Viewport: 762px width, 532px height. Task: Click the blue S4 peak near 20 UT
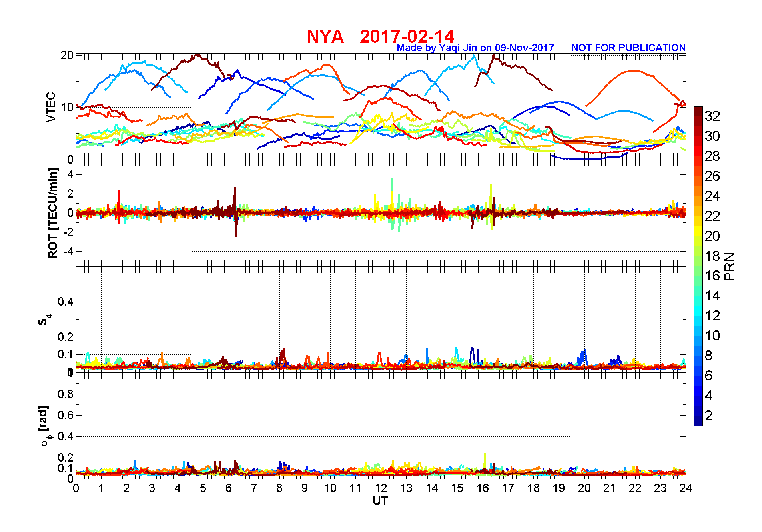coord(583,357)
